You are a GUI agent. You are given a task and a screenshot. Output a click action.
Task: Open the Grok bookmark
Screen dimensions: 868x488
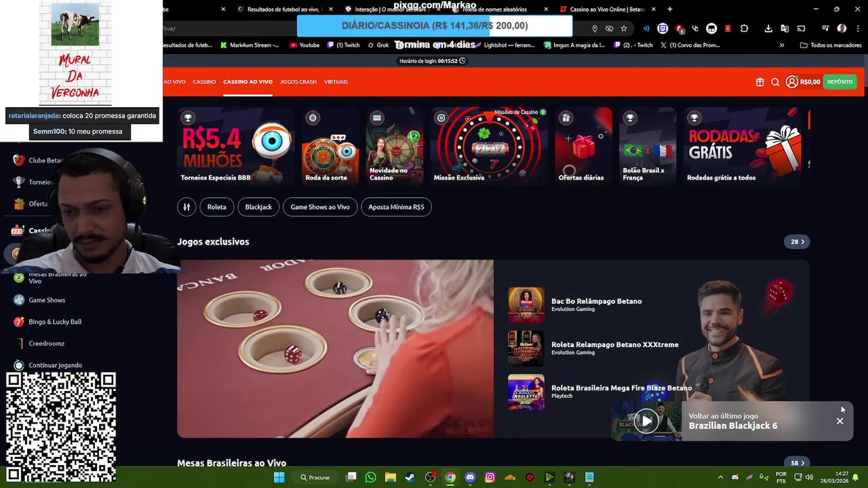(378, 45)
